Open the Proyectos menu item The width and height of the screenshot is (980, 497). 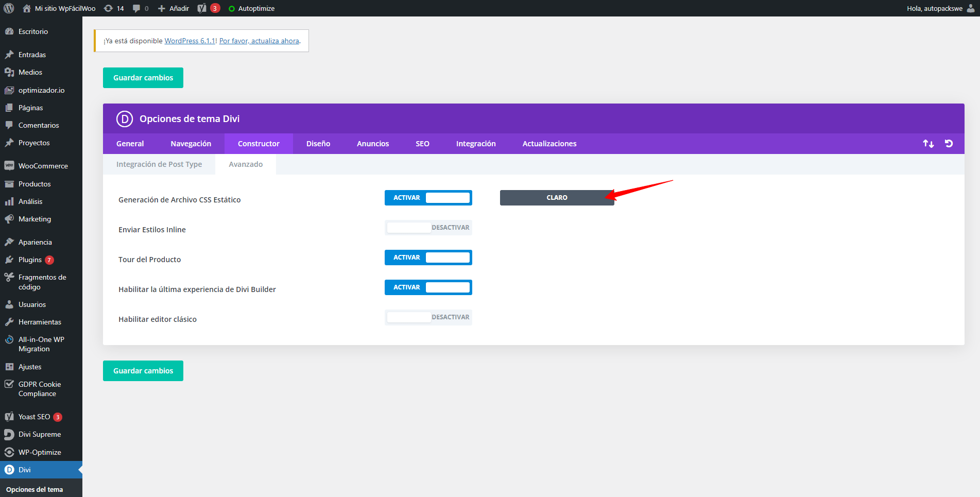(41, 143)
